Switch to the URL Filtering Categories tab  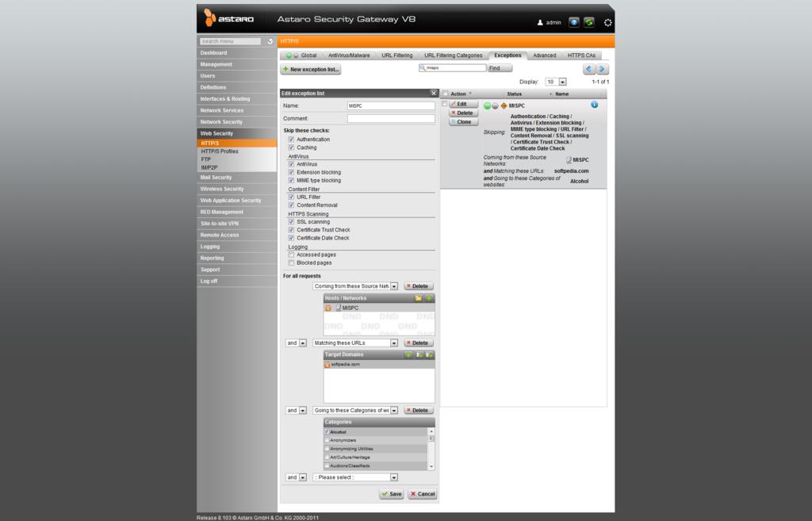pyautogui.click(x=453, y=56)
